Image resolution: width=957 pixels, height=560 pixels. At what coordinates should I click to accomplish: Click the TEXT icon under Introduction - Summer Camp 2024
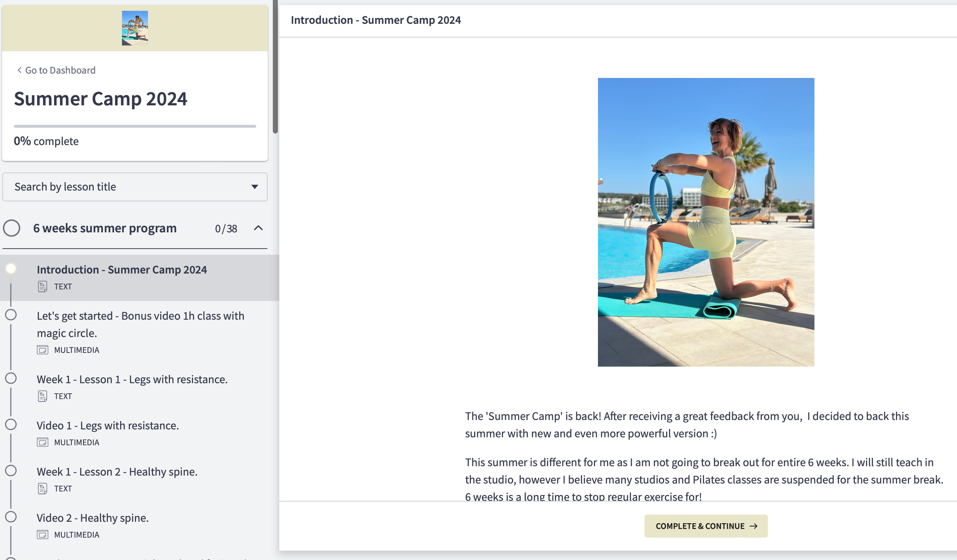point(43,286)
